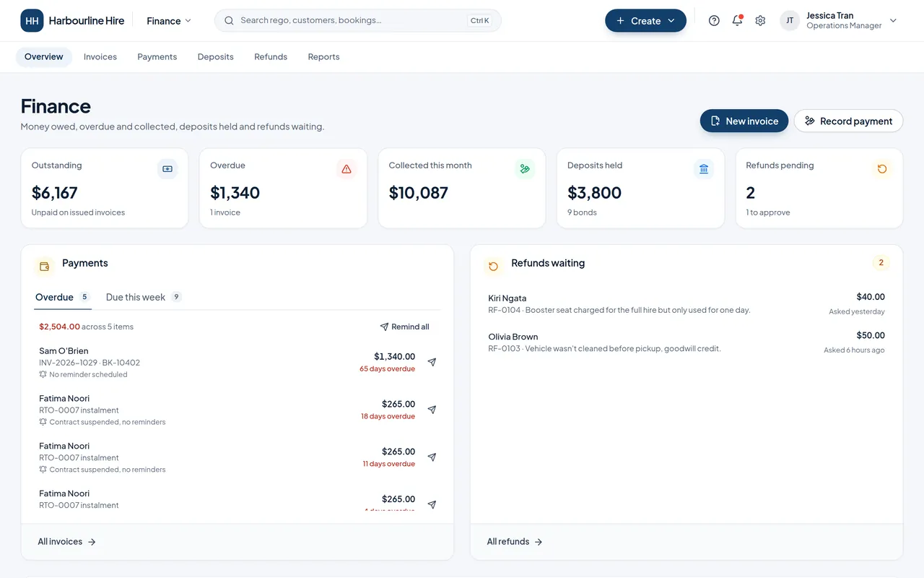Switch to the Invoices tab
Screen dimensions: 924x578
(x=100, y=57)
